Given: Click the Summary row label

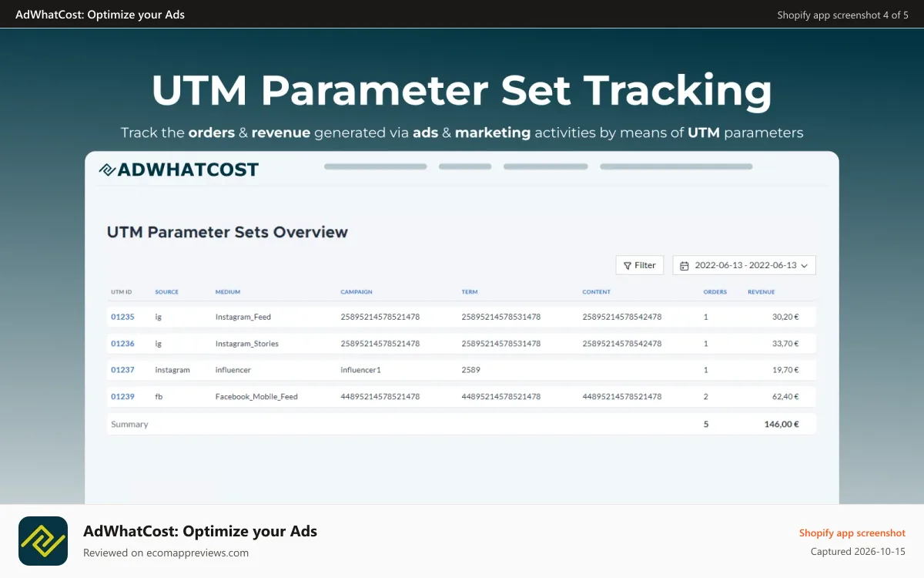Looking at the screenshot, I should pyautogui.click(x=129, y=424).
